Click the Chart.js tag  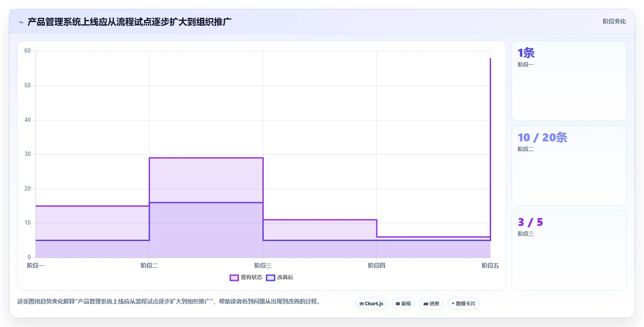pyautogui.click(x=371, y=304)
